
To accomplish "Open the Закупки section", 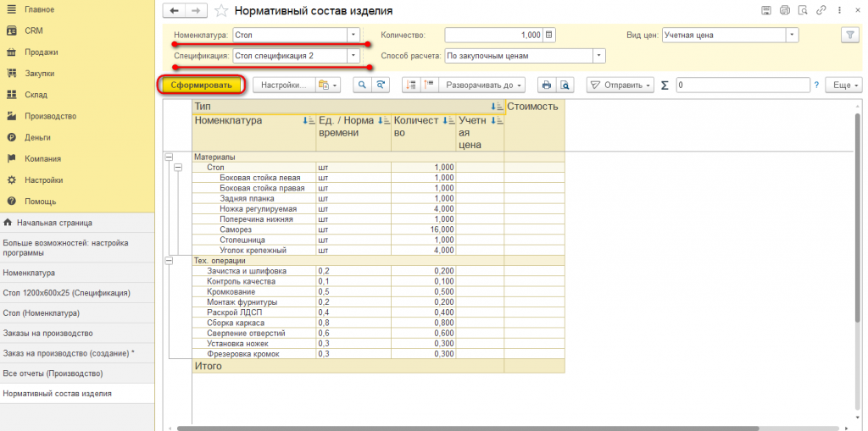I will coord(39,74).
